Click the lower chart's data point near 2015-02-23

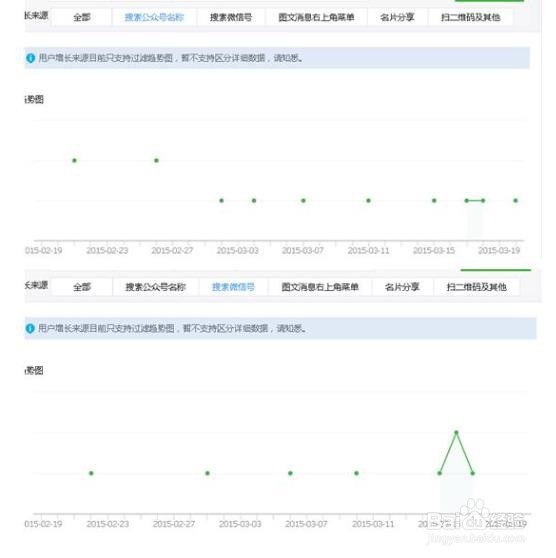[x=91, y=473]
